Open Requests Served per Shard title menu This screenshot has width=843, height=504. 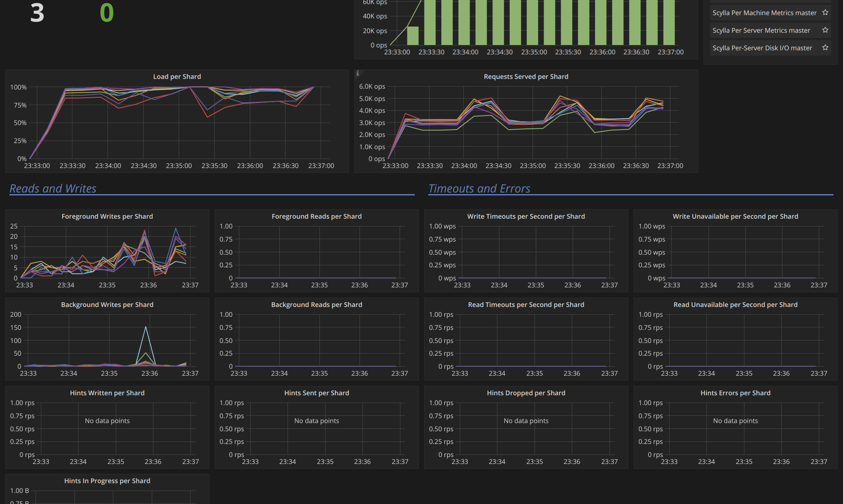(x=526, y=76)
